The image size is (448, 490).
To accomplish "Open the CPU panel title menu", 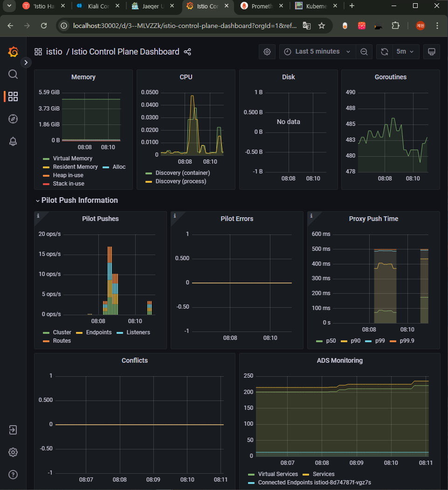I will [x=186, y=77].
